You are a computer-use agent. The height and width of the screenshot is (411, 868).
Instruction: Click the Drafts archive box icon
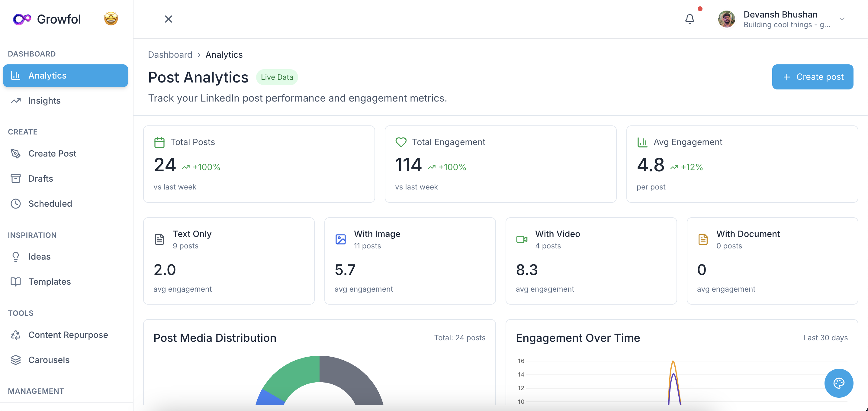(15, 178)
